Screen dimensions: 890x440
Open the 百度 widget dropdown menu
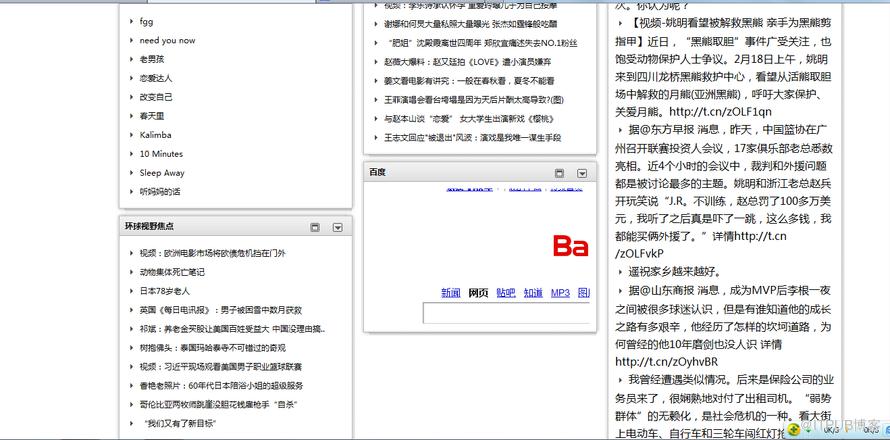tap(582, 173)
